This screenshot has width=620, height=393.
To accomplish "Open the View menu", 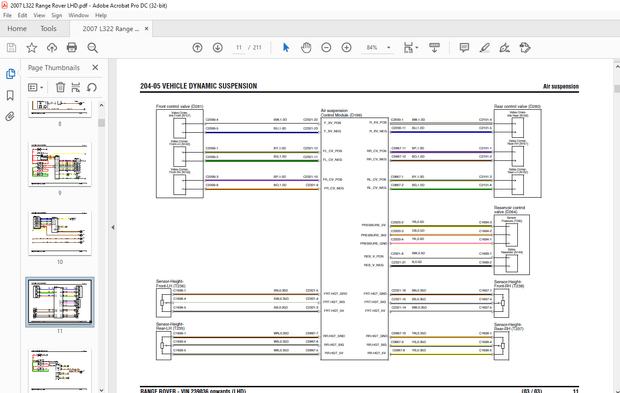I will (39, 15).
